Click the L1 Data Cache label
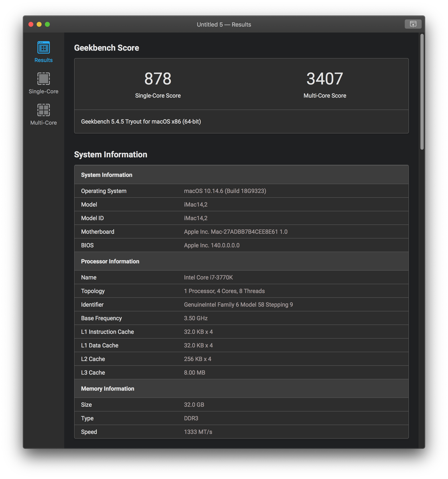Image resolution: width=448 pixels, height=479 pixels. pos(100,345)
